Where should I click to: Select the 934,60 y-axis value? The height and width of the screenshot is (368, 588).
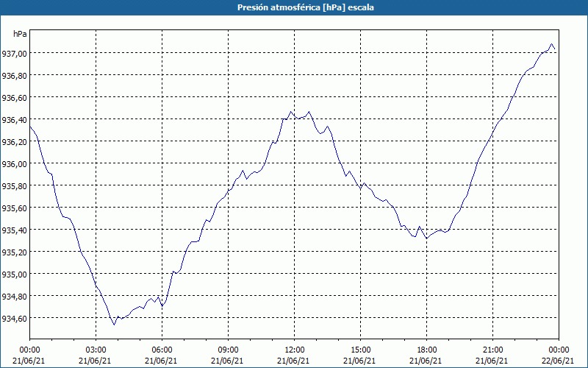(x=14, y=319)
